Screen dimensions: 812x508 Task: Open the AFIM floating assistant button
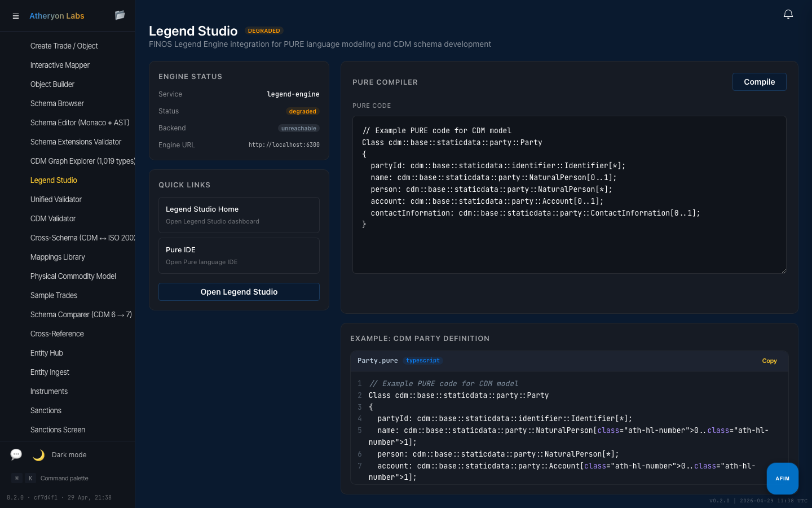782,479
